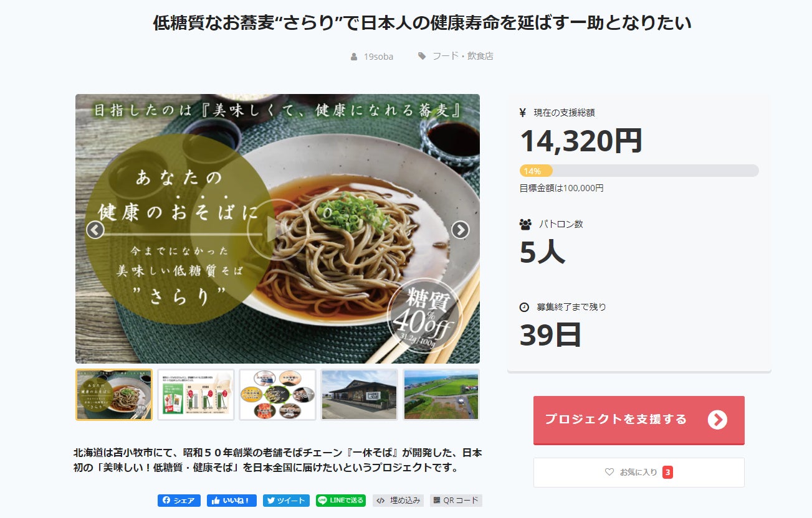Go to previous carousel image
This screenshot has height=518, width=812.
tap(95, 230)
